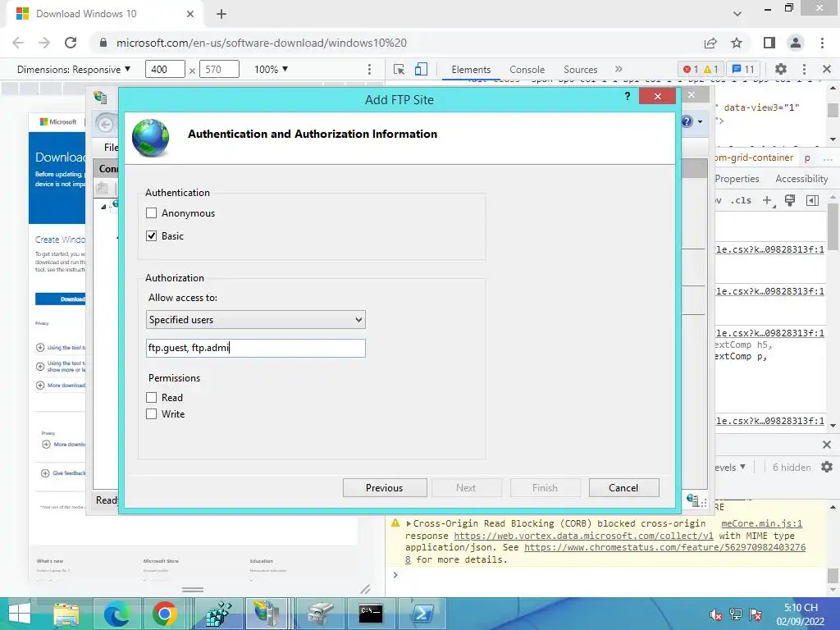Click the height field showing 570
The height and width of the screenshot is (630, 840).
tap(219, 69)
